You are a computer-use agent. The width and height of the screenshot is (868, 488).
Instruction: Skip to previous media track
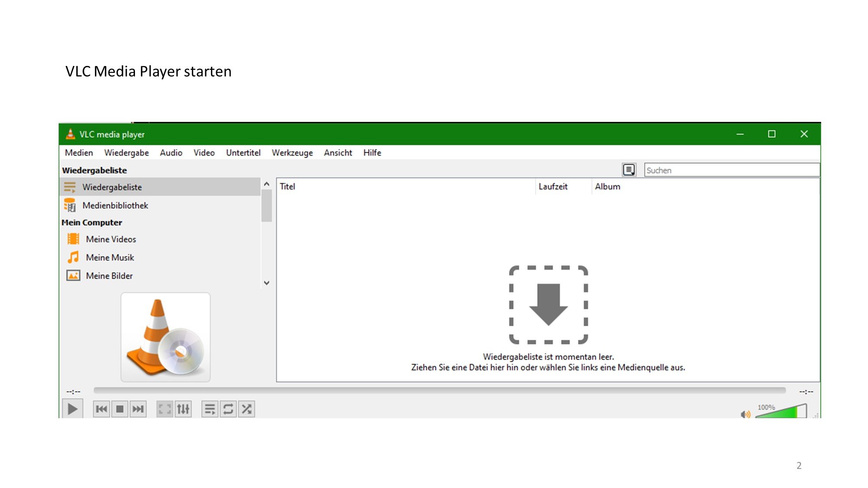click(102, 409)
